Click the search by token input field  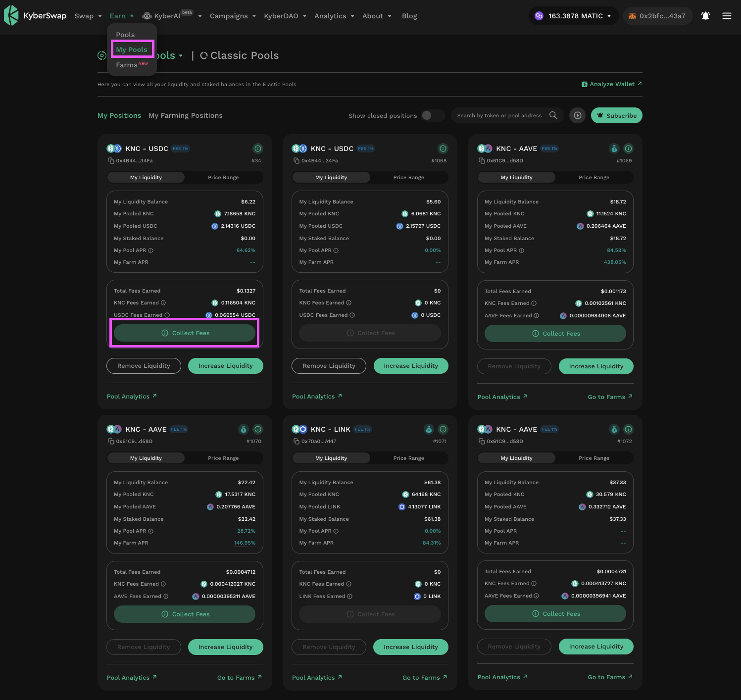pos(499,115)
